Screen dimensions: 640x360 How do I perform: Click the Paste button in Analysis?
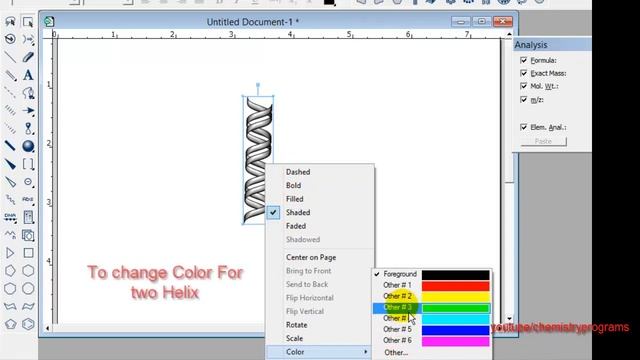[x=543, y=141]
